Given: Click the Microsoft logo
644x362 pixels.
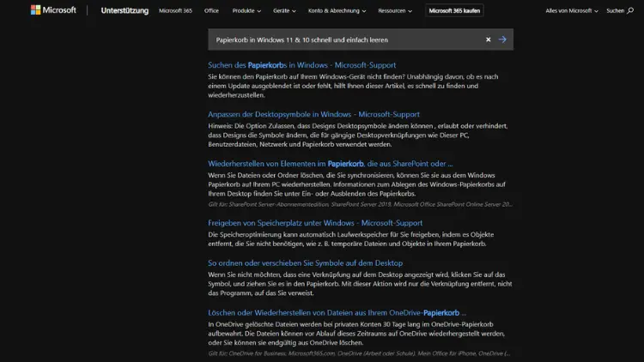Looking at the screenshot, I should pyautogui.click(x=53, y=9).
